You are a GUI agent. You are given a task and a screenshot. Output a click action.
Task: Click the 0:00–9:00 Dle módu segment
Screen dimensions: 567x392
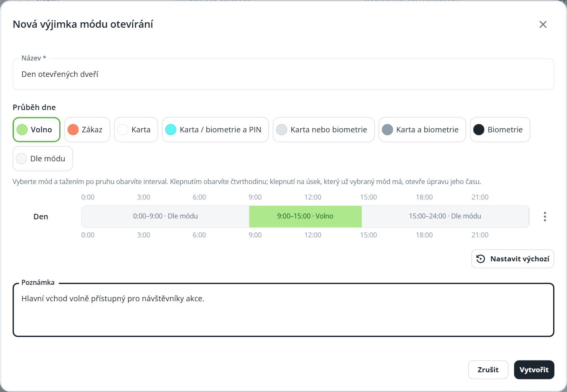click(165, 216)
